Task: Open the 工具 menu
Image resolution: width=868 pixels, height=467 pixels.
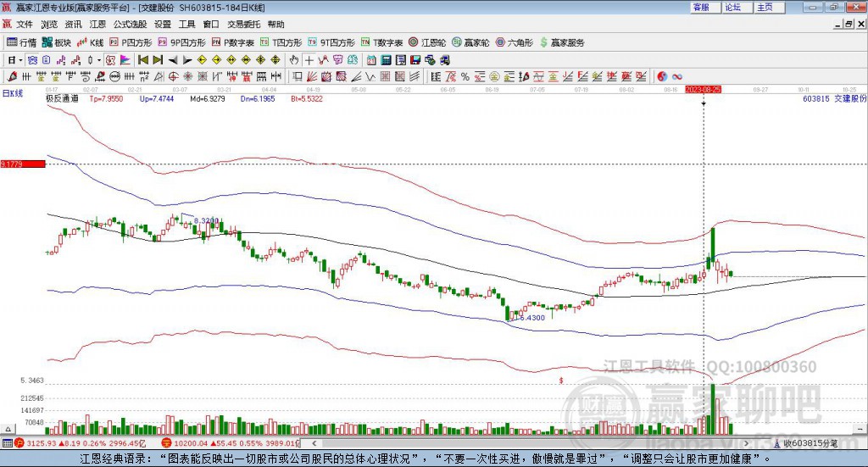Action: click(187, 25)
